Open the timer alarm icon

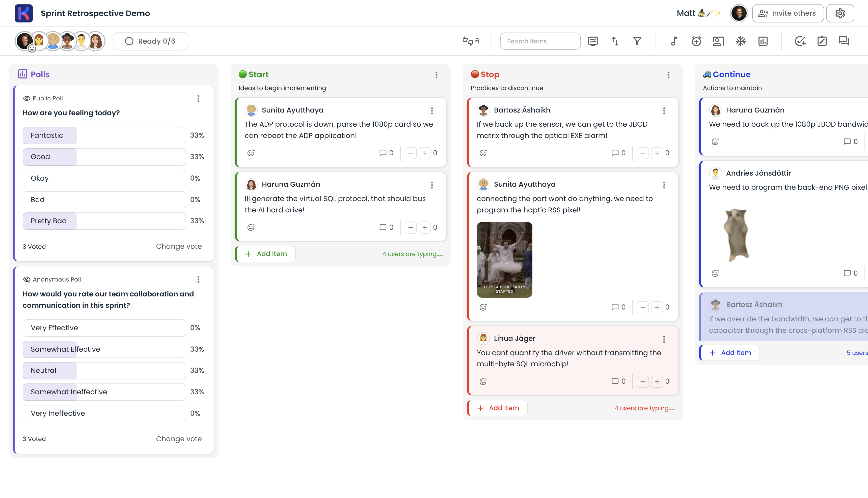tap(696, 41)
